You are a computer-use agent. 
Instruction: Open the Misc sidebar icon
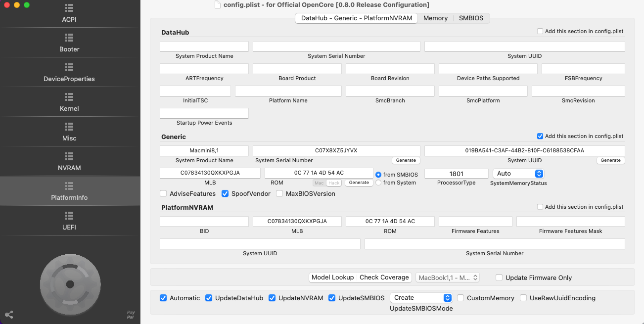click(69, 127)
